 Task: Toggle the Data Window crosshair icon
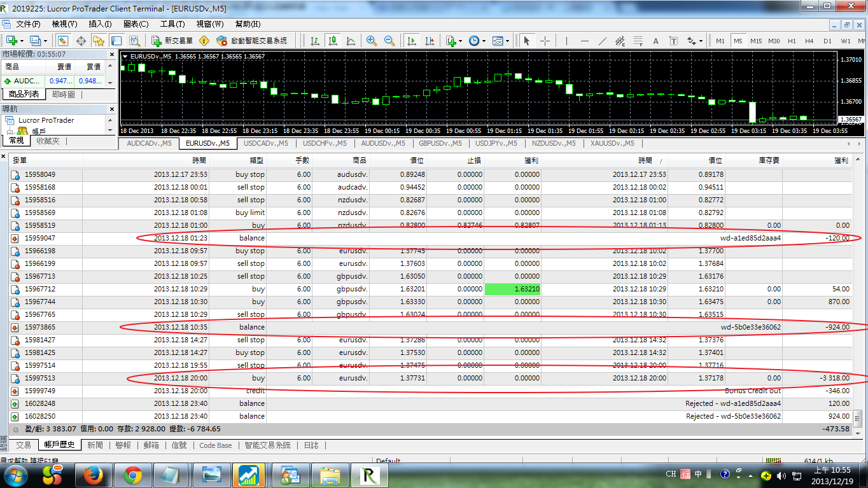click(x=81, y=41)
